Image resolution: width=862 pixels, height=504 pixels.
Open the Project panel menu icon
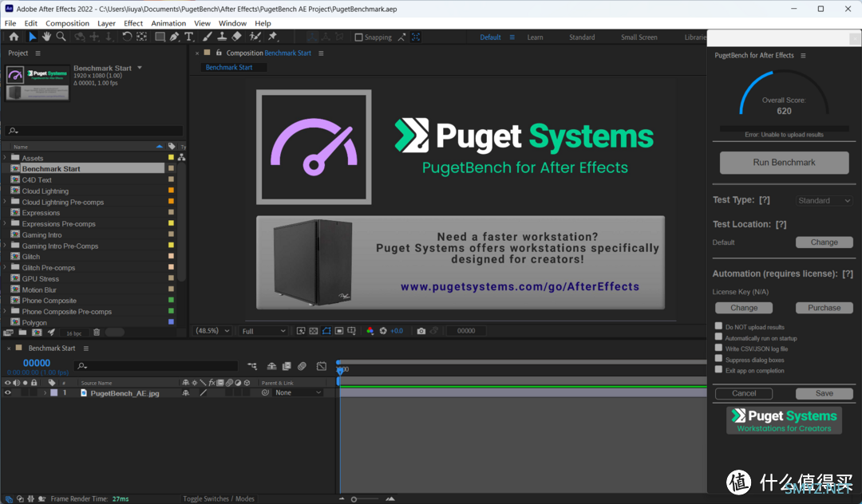click(x=38, y=53)
